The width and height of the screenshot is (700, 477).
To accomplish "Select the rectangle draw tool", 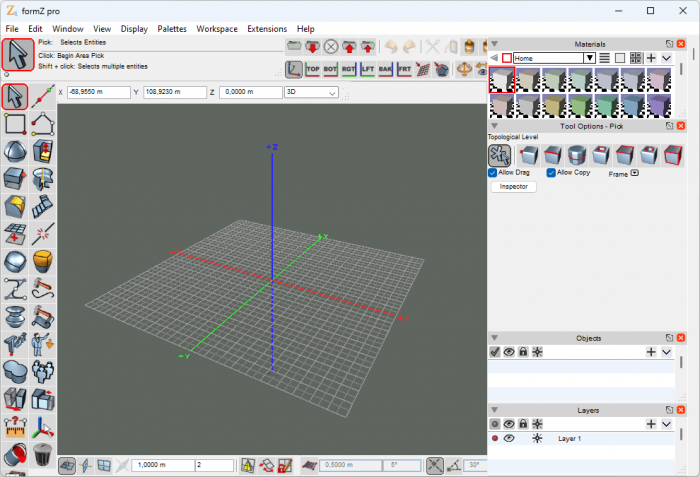I will tap(15, 123).
